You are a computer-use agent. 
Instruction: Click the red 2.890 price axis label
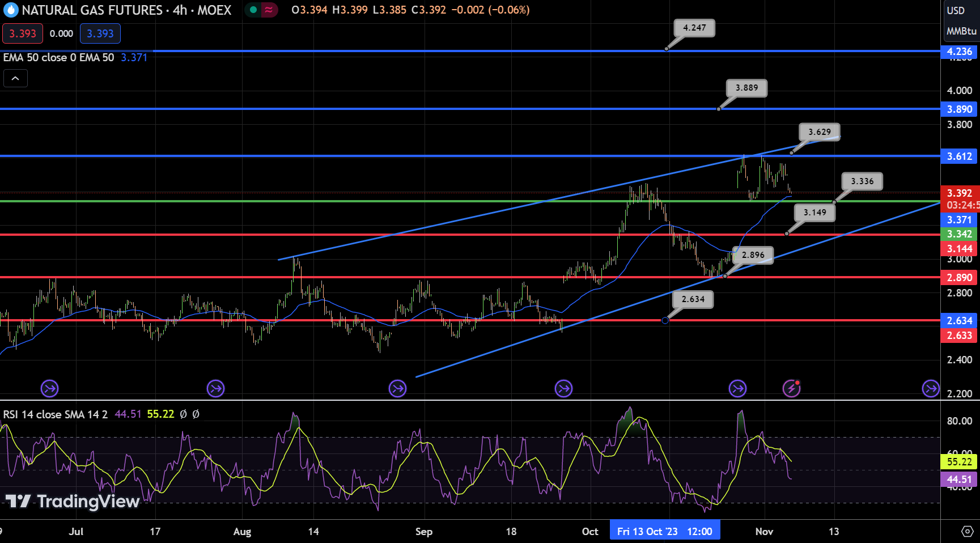pyautogui.click(x=959, y=278)
